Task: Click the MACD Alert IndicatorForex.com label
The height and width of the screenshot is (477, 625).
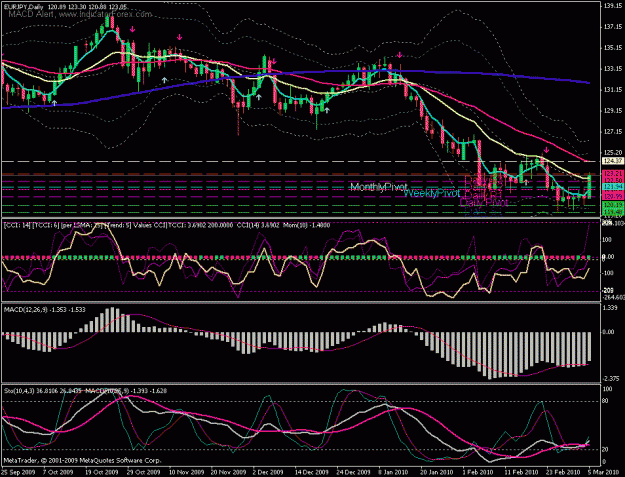Action: (80, 14)
